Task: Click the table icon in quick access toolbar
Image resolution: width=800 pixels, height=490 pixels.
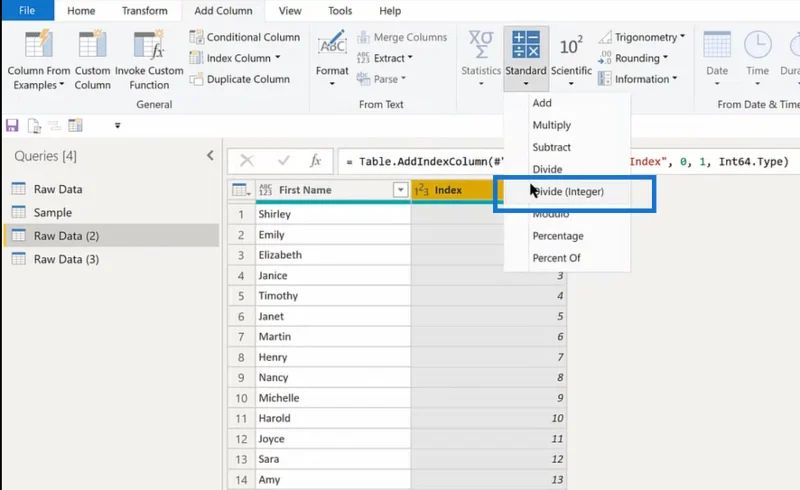Action: coord(76,125)
